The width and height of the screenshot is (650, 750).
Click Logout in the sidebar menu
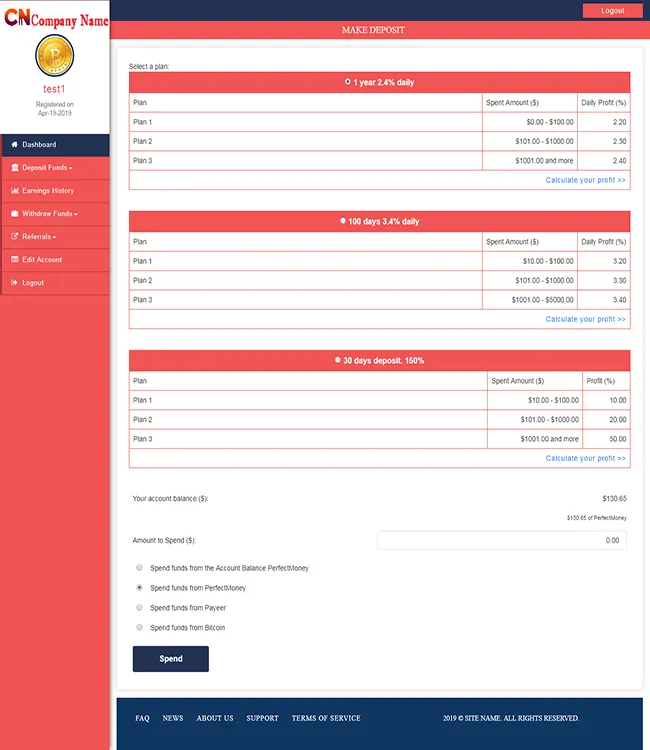click(x=55, y=283)
